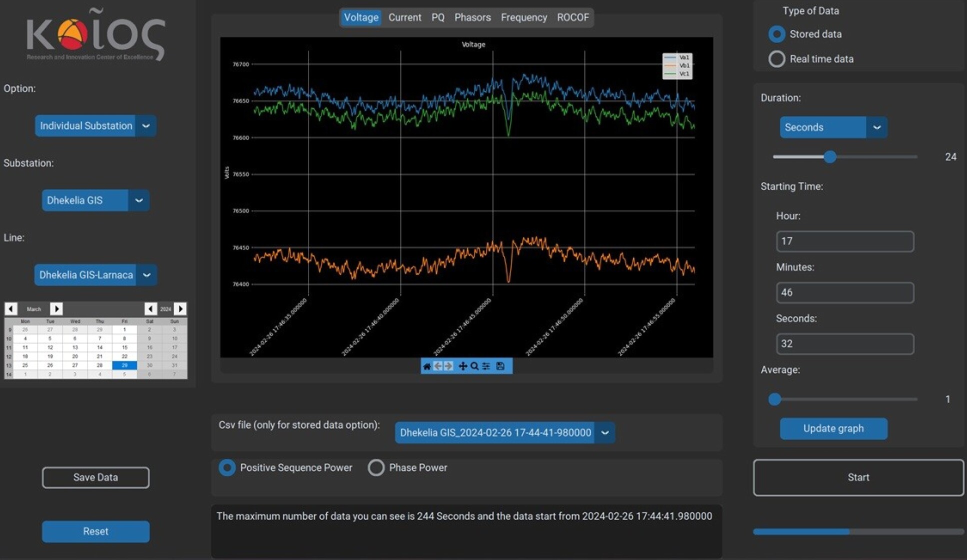
Task: Go to previous month in calendar
Action: 11,309
